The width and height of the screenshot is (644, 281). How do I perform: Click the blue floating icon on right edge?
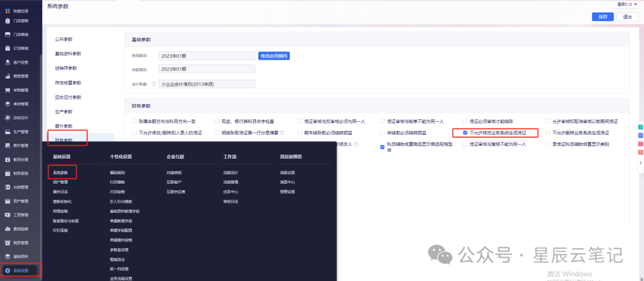tap(640, 135)
